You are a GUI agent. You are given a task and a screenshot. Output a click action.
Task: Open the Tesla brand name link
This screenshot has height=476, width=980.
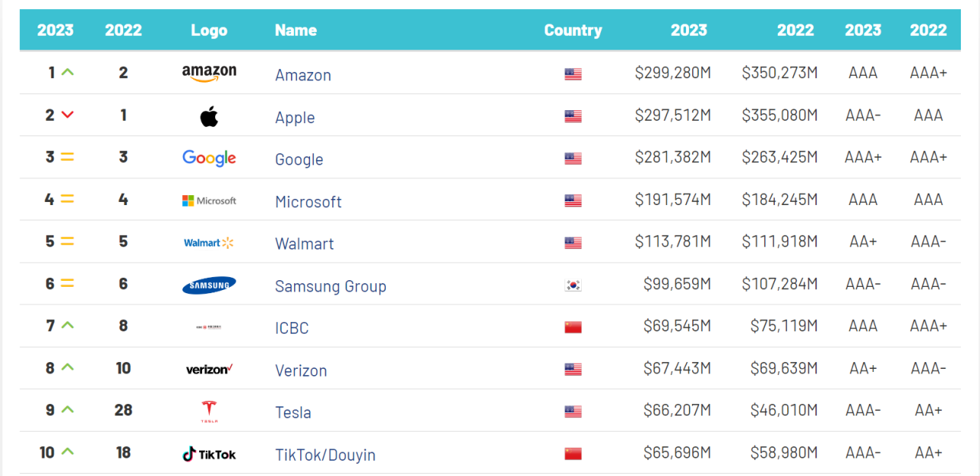click(x=293, y=412)
